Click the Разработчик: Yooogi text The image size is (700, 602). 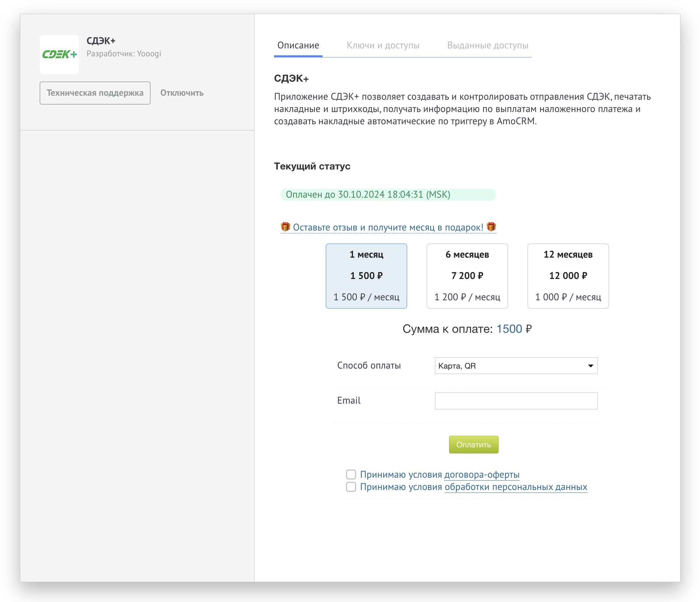pyautogui.click(x=124, y=53)
